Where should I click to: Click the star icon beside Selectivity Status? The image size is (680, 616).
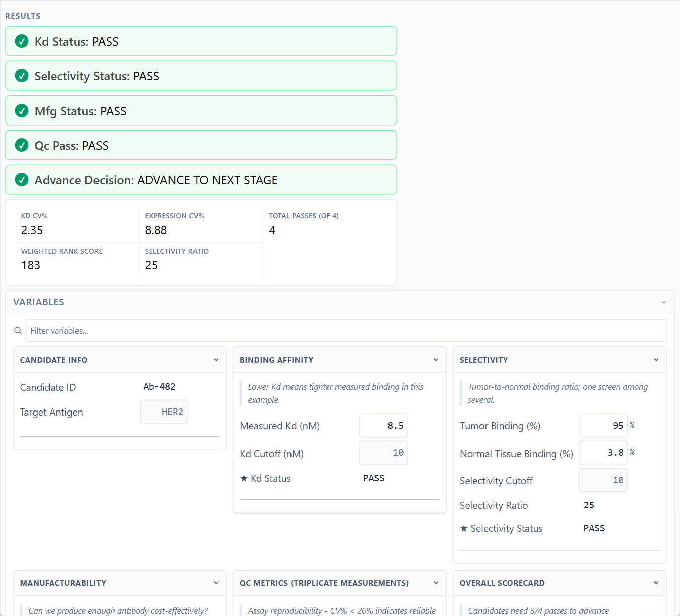coord(464,529)
